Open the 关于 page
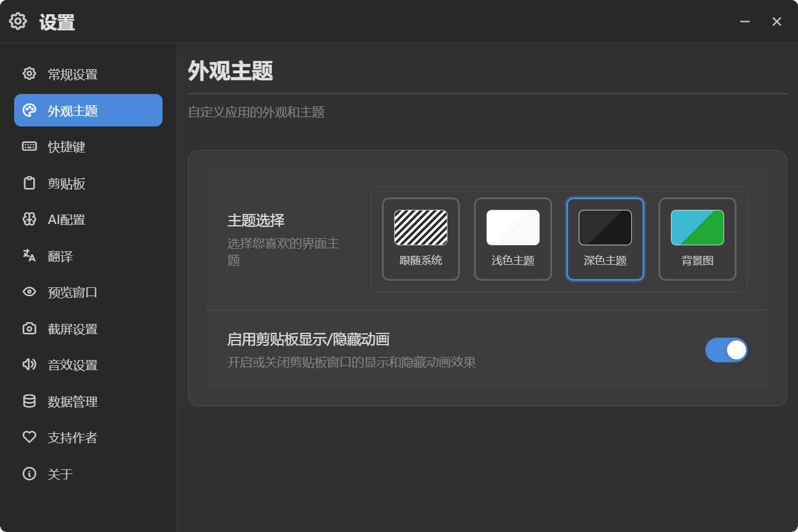This screenshot has height=532, width=798. click(x=59, y=473)
